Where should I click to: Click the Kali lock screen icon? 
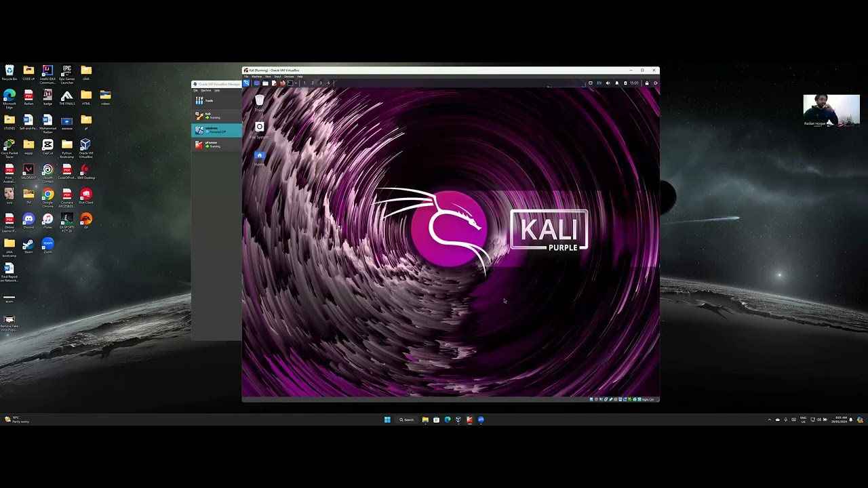pyautogui.click(x=647, y=83)
